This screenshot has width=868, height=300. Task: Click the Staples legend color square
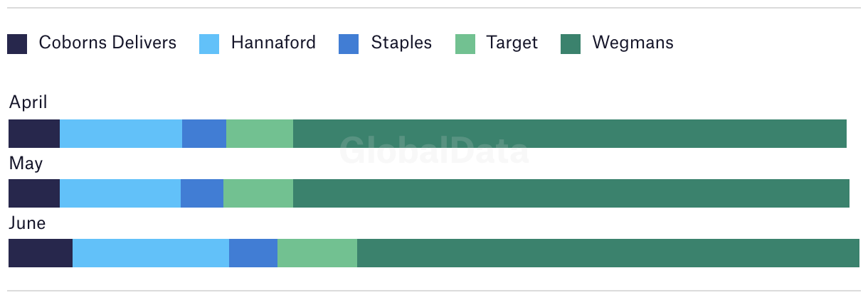click(x=349, y=44)
